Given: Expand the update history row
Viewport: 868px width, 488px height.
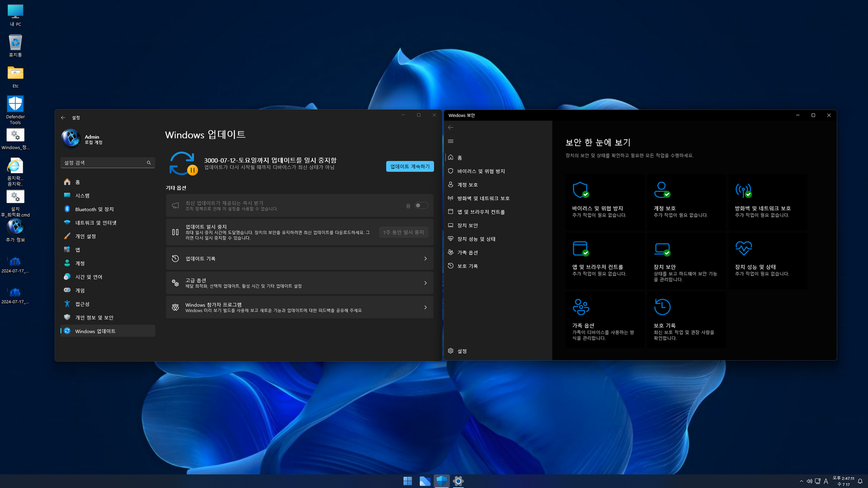Looking at the screenshot, I should pos(299,258).
